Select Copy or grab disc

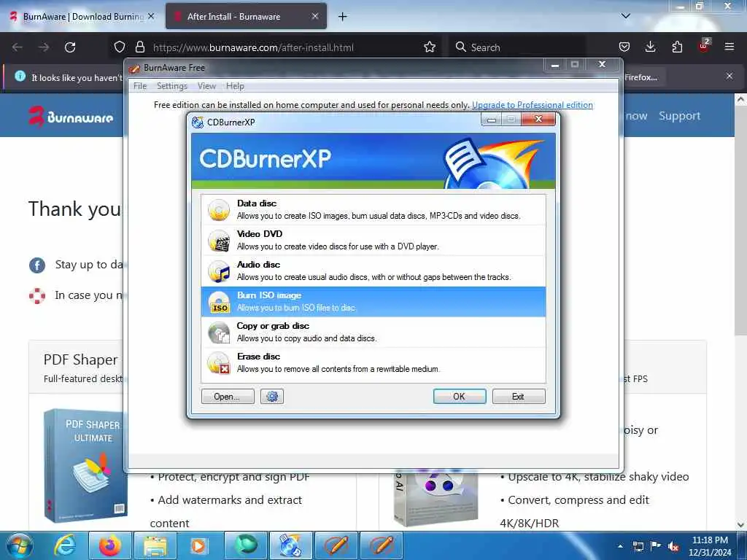[373, 332]
